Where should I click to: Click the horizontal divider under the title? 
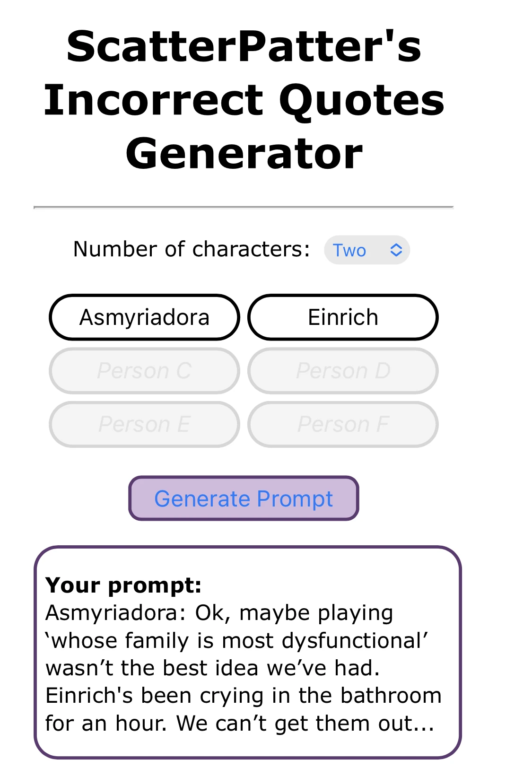pyautogui.click(x=244, y=207)
